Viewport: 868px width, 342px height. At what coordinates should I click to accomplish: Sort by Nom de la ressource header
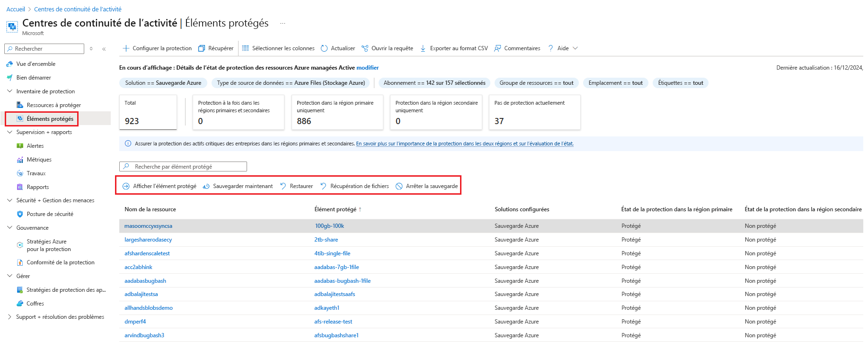tap(150, 209)
